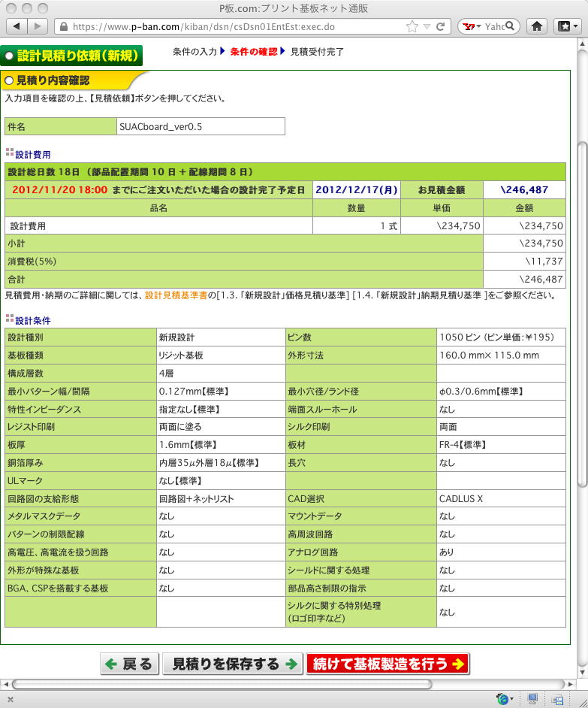The width and height of the screenshot is (588, 708).
Task: Click the 内層35μ外層18μ copper thickness value
Action: [209, 462]
